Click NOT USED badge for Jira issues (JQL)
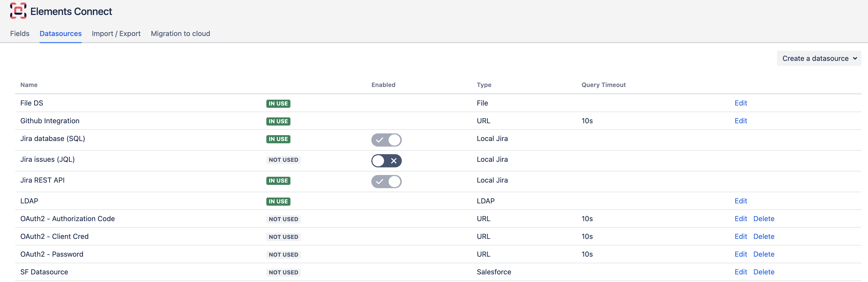The width and height of the screenshot is (868, 282). 283,160
